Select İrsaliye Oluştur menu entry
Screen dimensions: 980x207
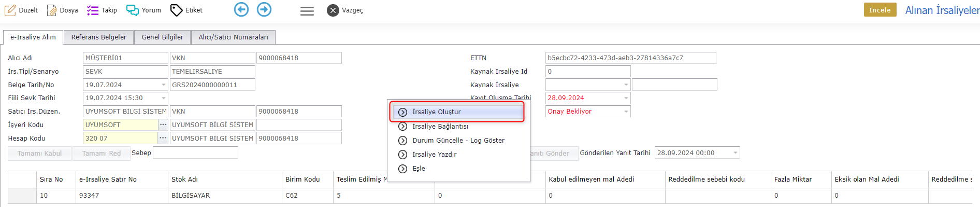pos(458,112)
